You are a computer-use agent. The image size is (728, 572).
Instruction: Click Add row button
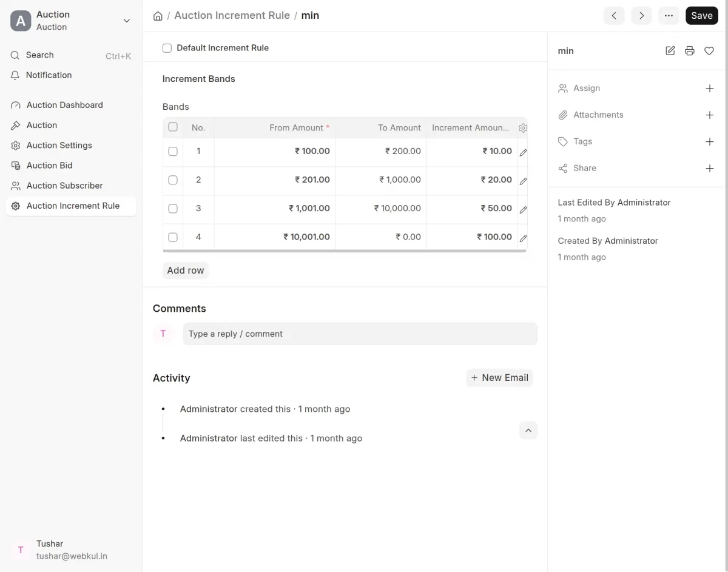coord(186,271)
